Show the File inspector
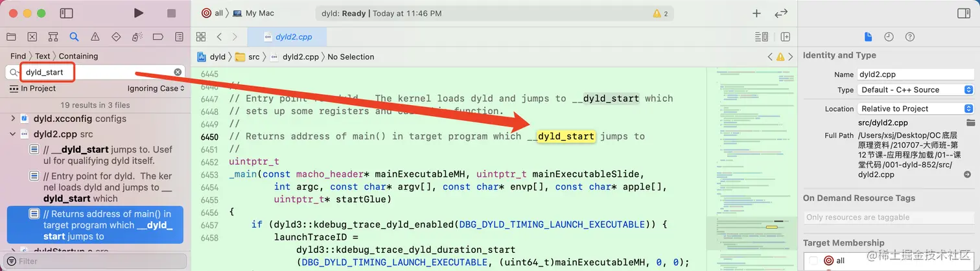Viewport: 980px width, 271px height. (869, 37)
